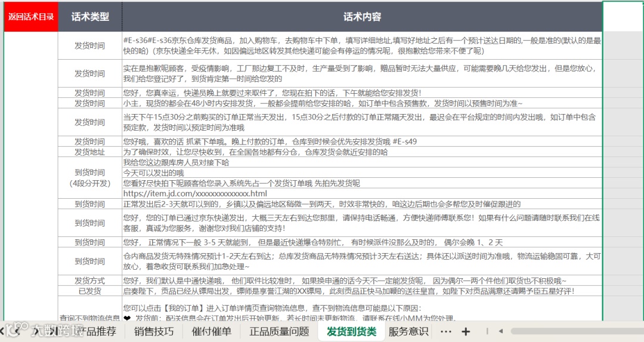Click the previous-sheet navigation arrow
Image resolution: width=644 pixels, height=342 pixels.
pos(16,331)
